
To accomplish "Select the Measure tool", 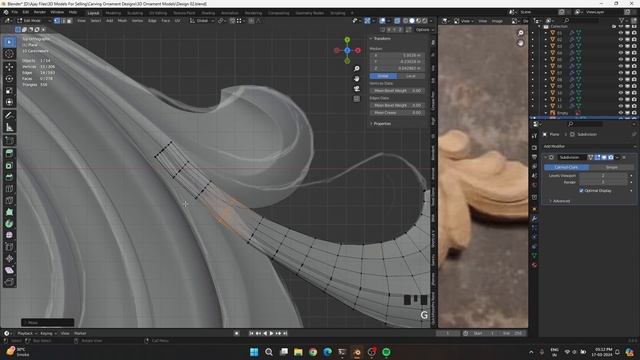I will coord(9,127).
